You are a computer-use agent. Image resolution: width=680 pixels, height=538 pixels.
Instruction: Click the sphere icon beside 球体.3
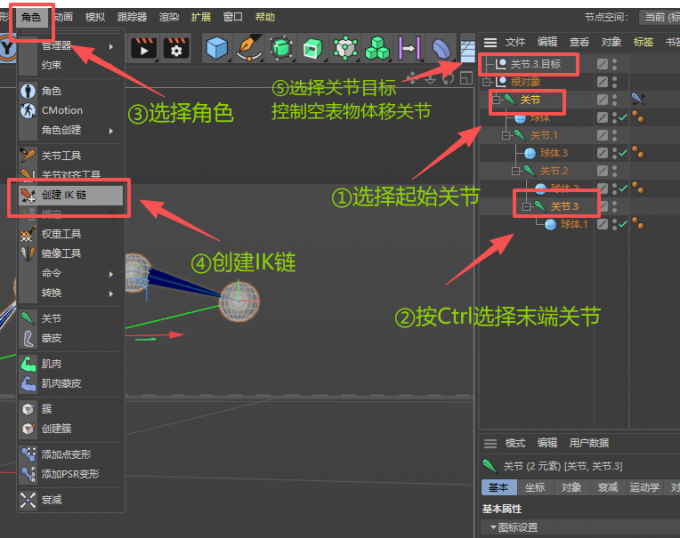[x=530, y=153]
